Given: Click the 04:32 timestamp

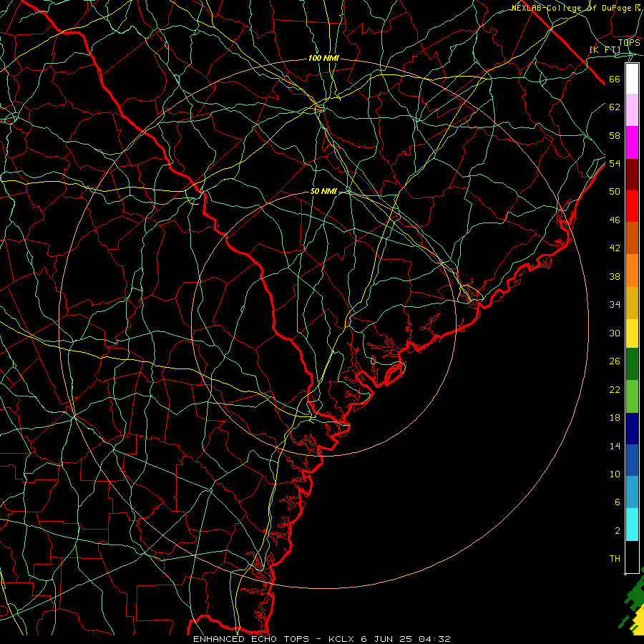Looking at the screenshot, I should pyautogui.click(x=435, y=639).
